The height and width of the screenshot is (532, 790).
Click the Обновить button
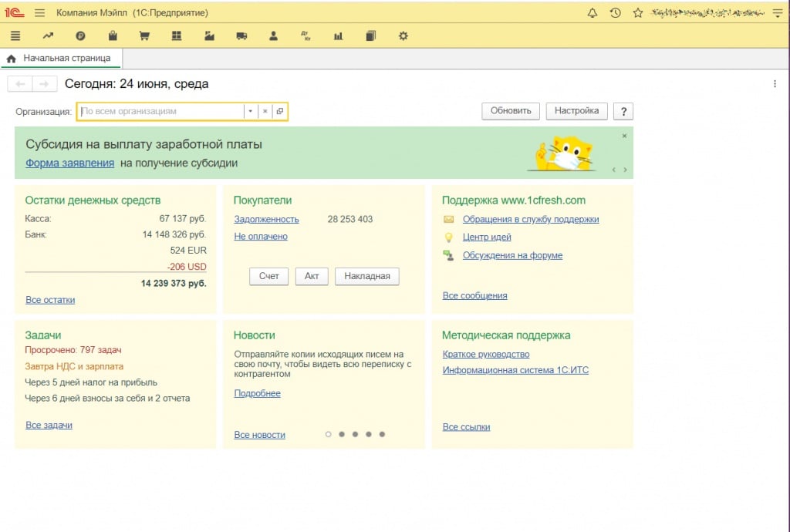point(511,111)
